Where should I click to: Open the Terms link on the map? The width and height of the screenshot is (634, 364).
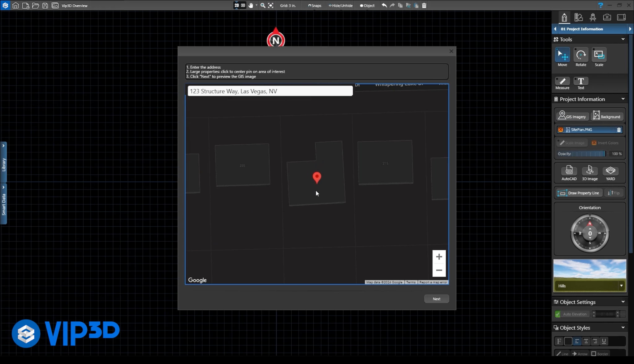[x=410, y=282]
